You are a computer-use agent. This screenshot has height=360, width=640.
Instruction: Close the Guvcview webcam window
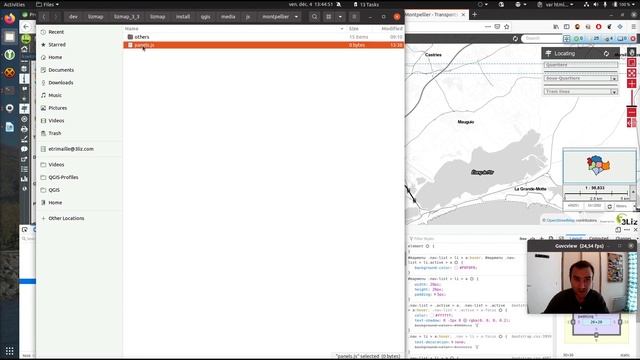[x=631, y=246]
